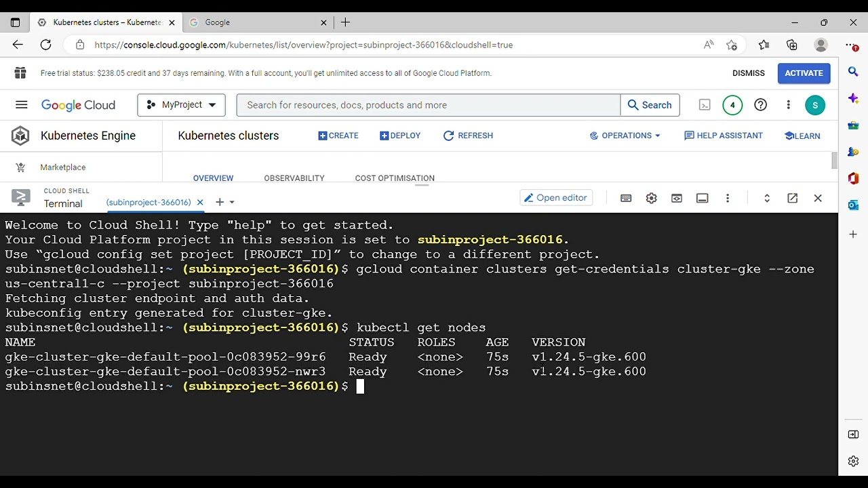Click the Read aloud icon

[x=709, y=45]
